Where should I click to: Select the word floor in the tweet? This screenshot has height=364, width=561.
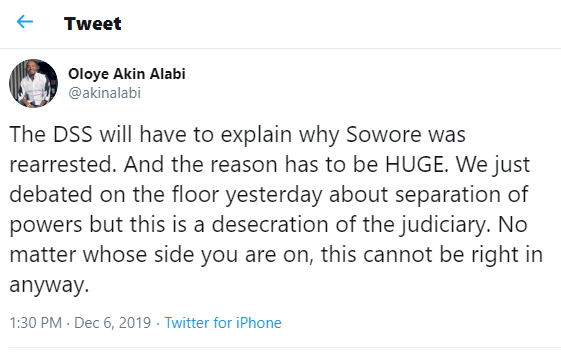[195, 195]
